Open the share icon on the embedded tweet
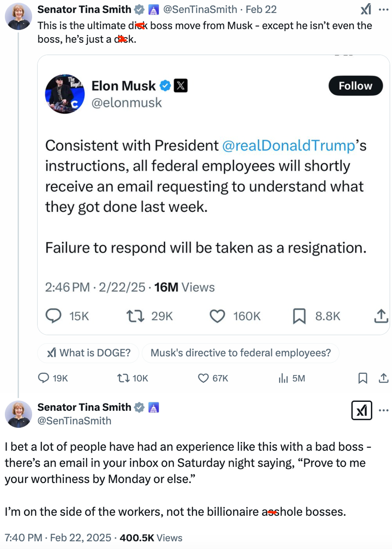 tap(380, 316)
